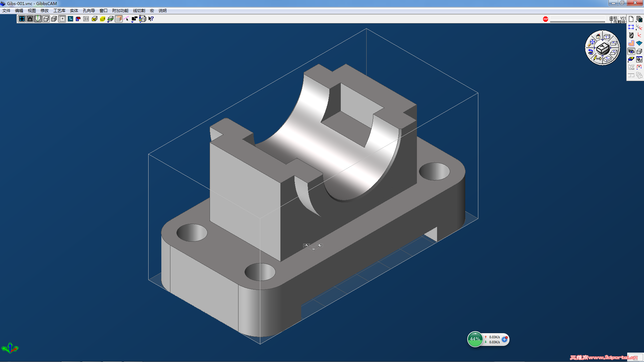Expand the black squares dropdown icon
The image size is (644, 362).
click(x=135, y=19)
